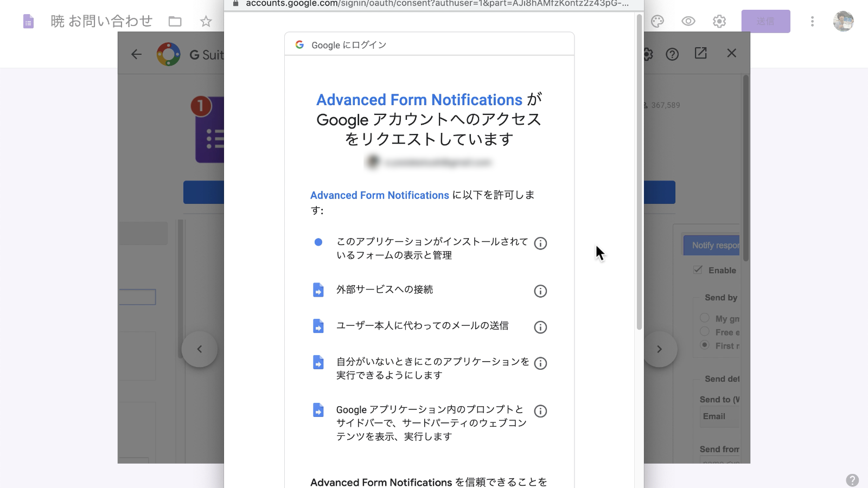Star the form with the star icon
The height and width of the screenshot is (488, 868).
(206, 22)
